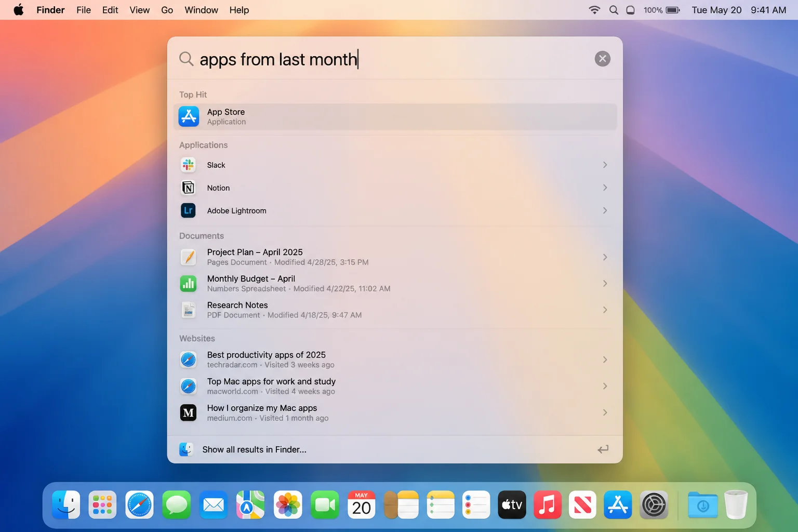Click the PDF icon for Research Notes
The height and width of the screenshot is (532, 798).
pyautogui.click(x=188, y=310)
